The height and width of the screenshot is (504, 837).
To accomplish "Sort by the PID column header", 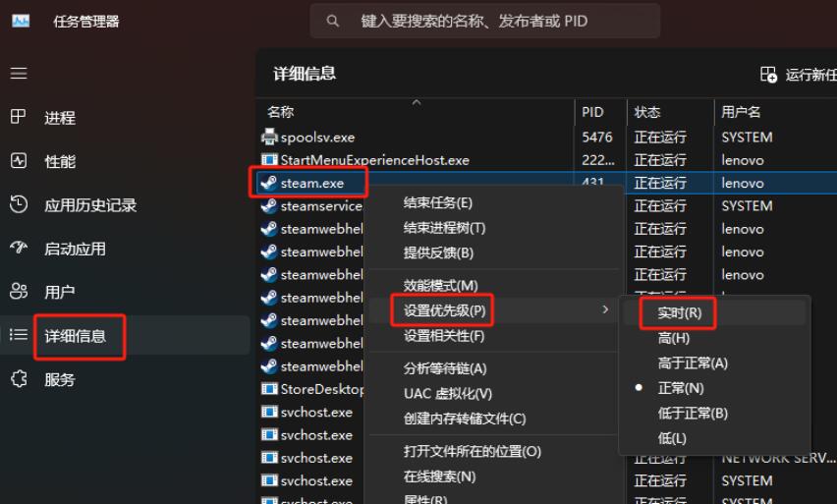I will click(x=592, y=112).
